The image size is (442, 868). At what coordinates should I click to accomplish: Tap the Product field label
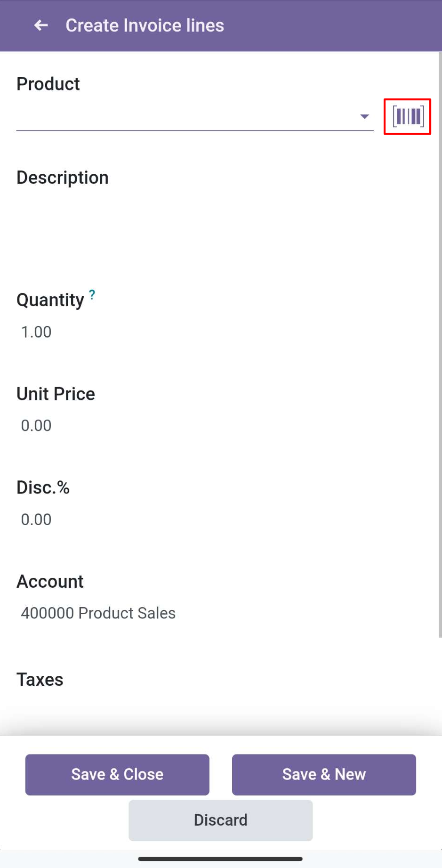pyautogui.click(x=48, y=84)
